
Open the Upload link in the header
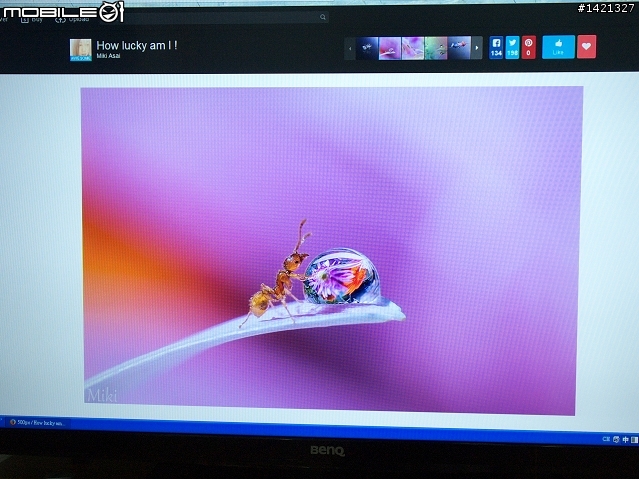73,20
